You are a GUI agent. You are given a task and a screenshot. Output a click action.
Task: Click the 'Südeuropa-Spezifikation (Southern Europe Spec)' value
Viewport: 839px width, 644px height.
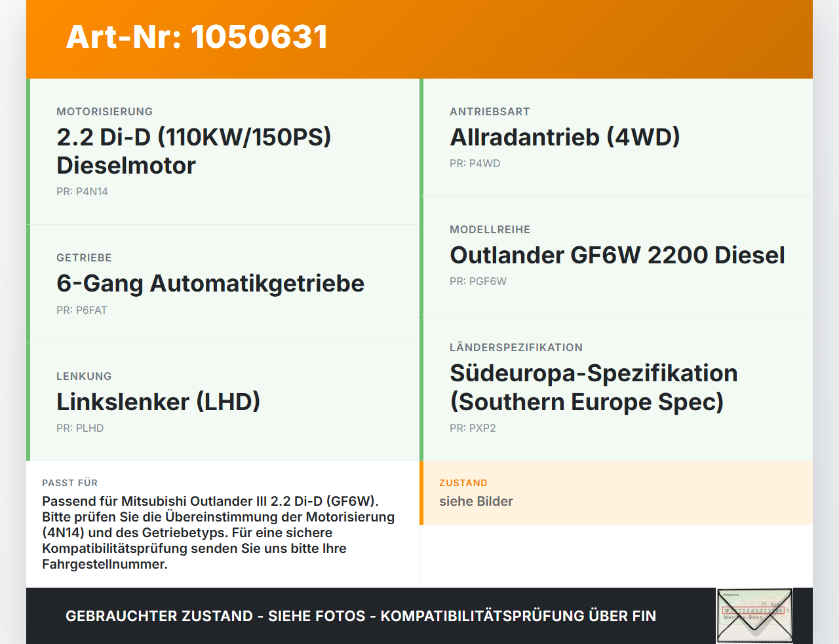click(x=594, y=387)
